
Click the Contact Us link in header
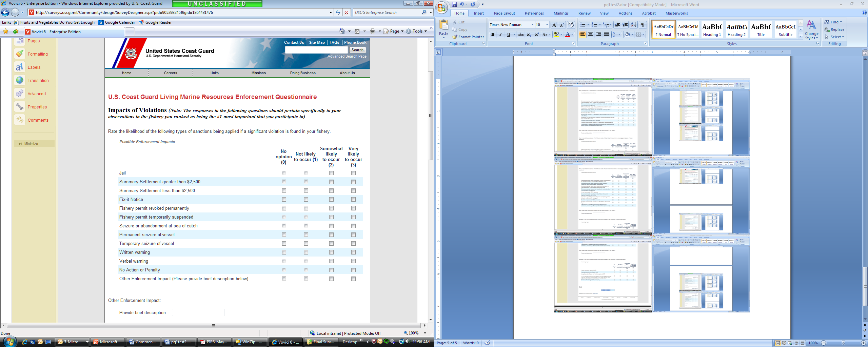tap(294, 42)
